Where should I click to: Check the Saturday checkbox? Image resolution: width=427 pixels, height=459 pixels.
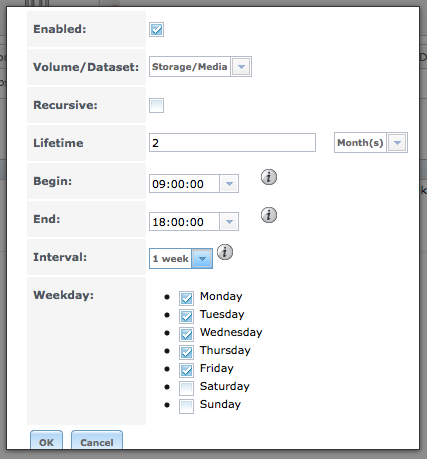186,388
